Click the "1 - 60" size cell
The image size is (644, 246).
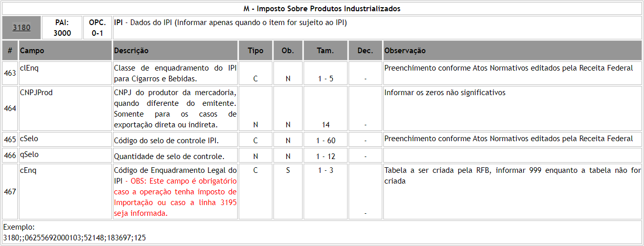click(325, 140)
